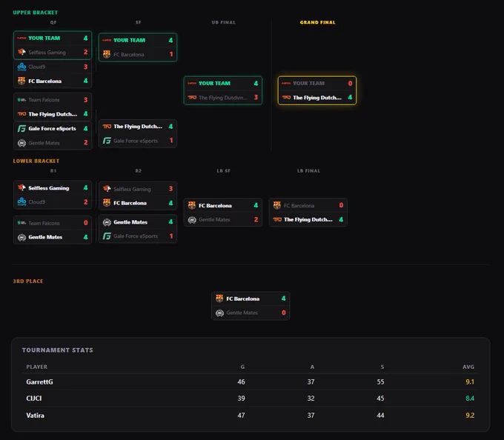Click Flying Dutchmen logo in UB Final match
The width and height of the screenshot is (504, 440).
[192, 97]
